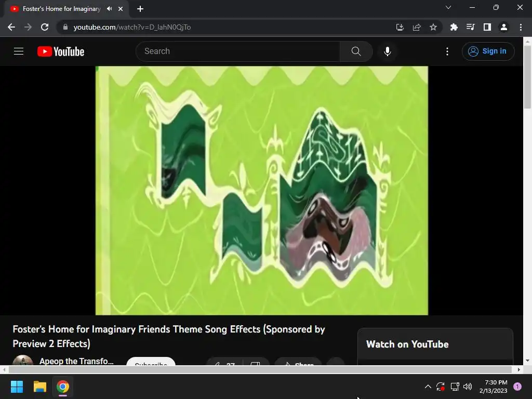Sign in to YouTube
The height and width of the screenshot is (399, 532).
point(488,51)
